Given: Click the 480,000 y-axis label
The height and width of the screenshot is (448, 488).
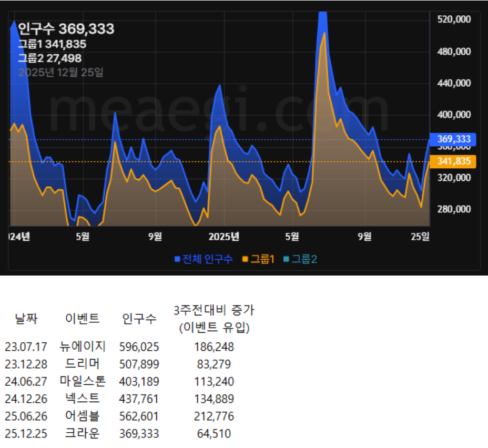Looking at the screenshot, I should pyautogui.click(x=454, y=52).
